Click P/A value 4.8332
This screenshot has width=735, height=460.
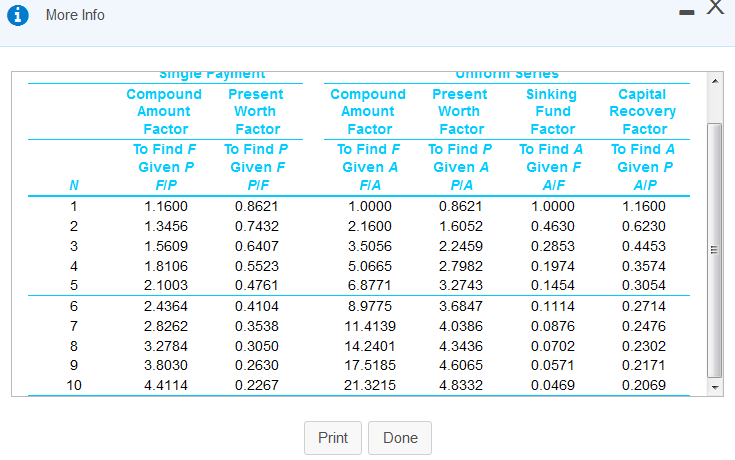tap(461, 385)
